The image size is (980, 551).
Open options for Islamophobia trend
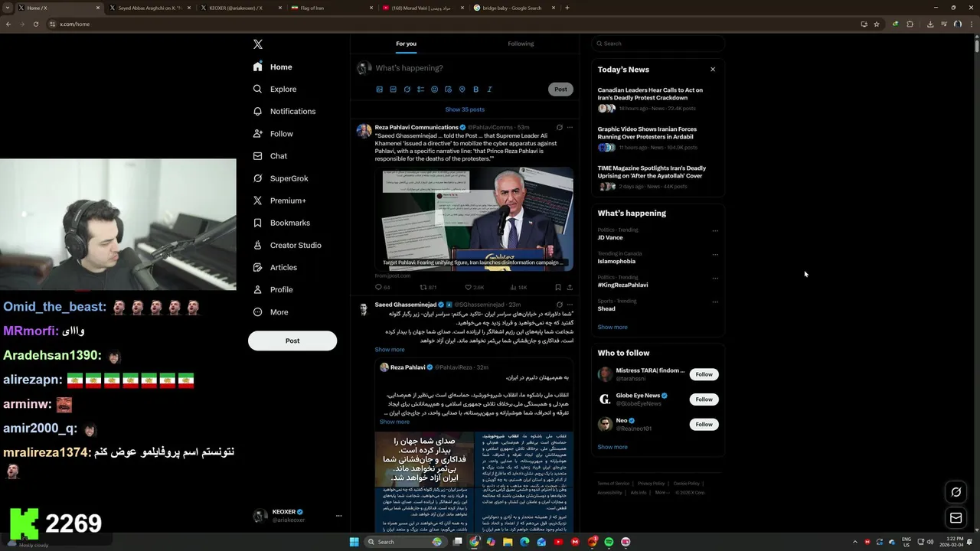(x=715, y=255)
